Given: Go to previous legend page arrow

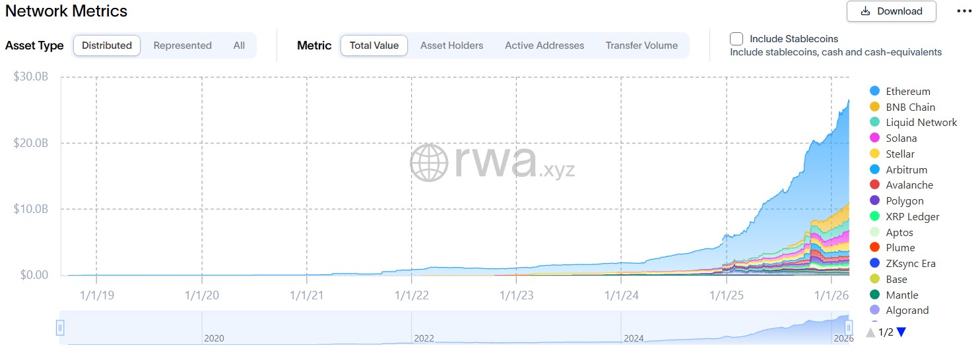Looking at the screenshot, I should [871, 332].
